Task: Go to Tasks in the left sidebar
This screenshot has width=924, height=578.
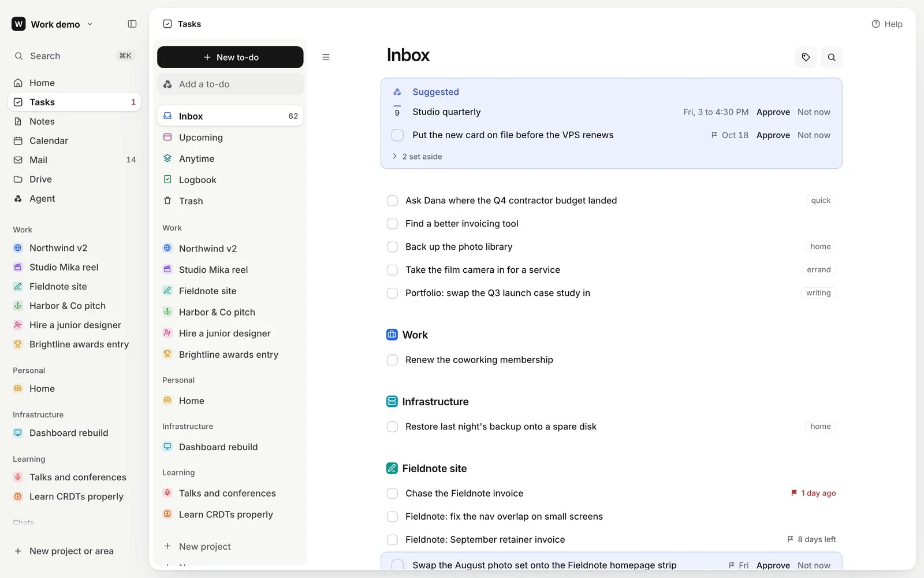Action: click(x=74, y=102)
